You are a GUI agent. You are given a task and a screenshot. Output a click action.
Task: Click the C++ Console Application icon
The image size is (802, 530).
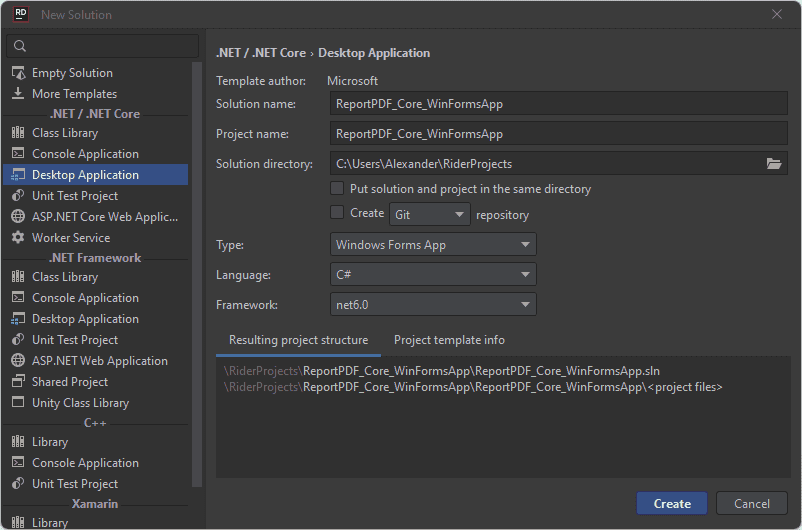18,462
